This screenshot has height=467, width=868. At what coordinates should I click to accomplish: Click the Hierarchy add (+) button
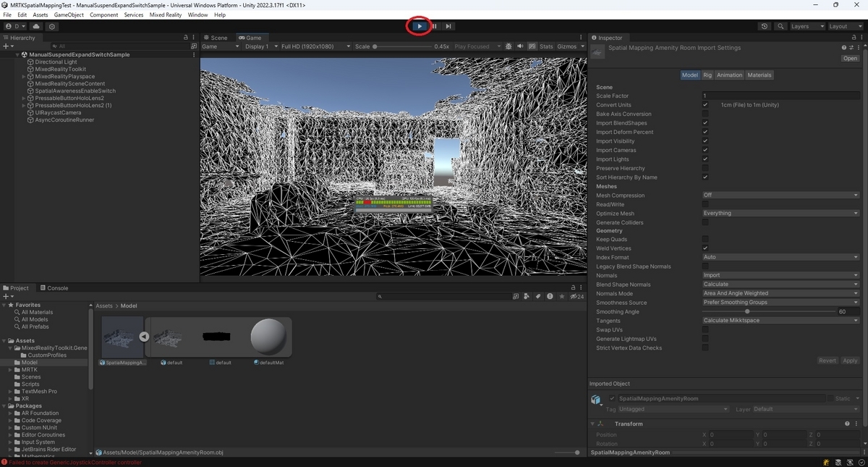coord(7,46)
